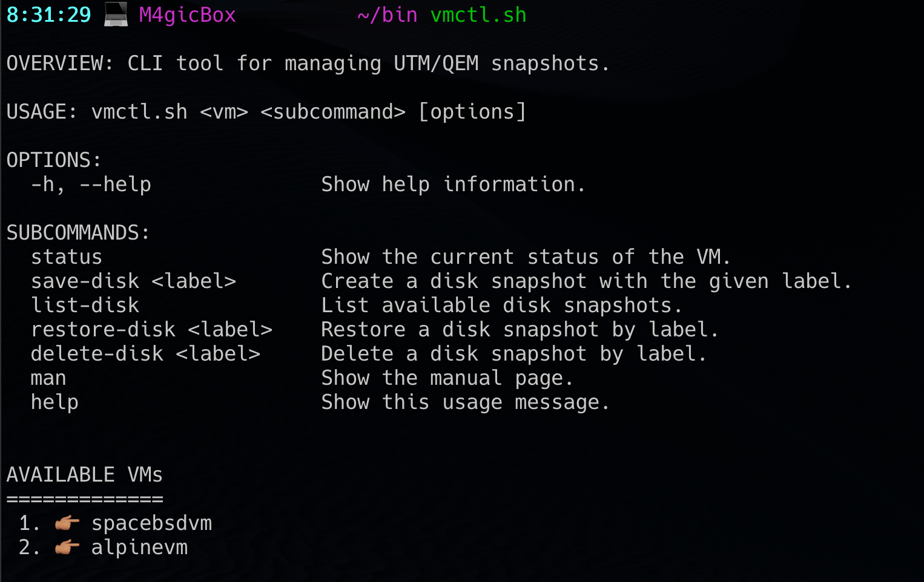Click the save-disk <label> subcommand
924x582 pixels.
[x=133, y=281]
